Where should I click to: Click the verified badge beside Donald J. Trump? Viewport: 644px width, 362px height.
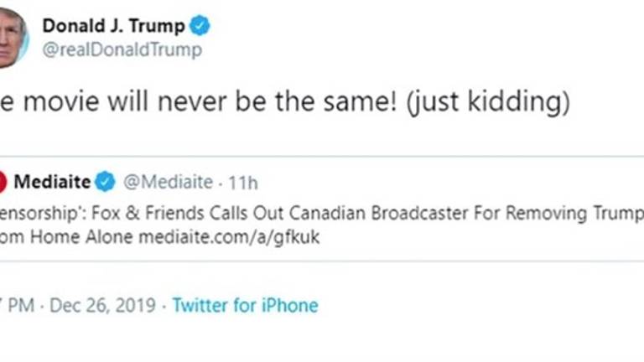[200, 26]
